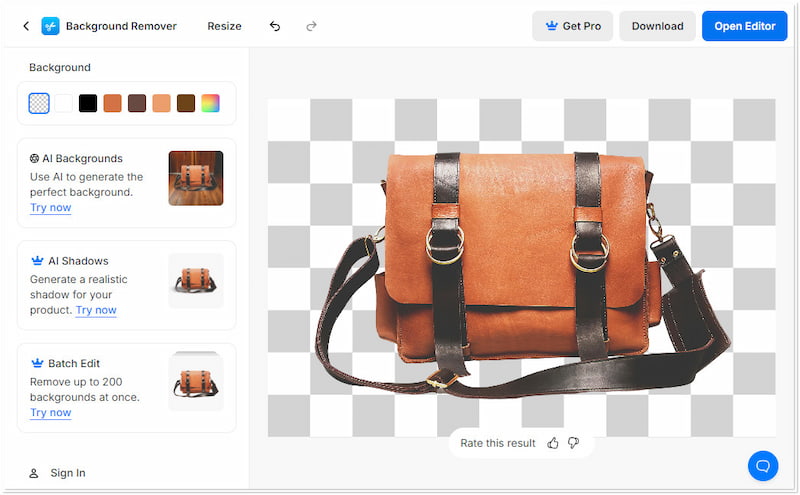The image size is (800, 495).
Task: Redo the last action
Action: pos(311,26)
